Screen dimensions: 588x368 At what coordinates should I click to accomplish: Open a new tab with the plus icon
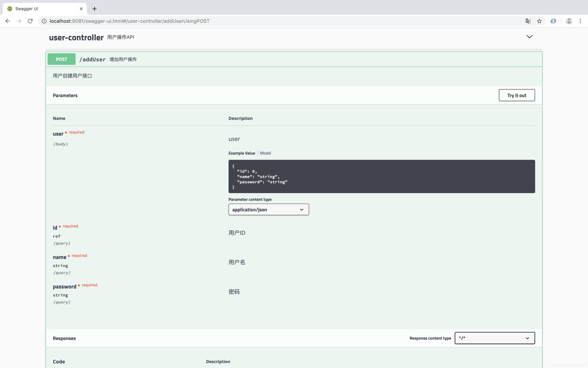(94, 9)
